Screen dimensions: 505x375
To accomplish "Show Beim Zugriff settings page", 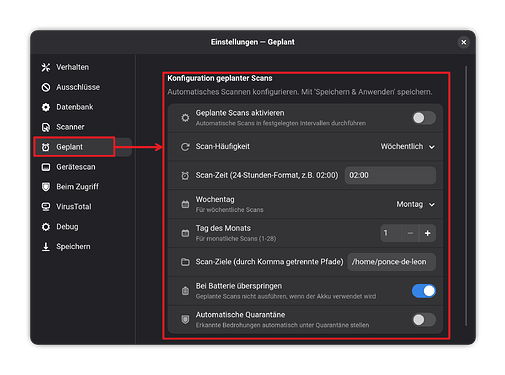I will coord(83,187).
